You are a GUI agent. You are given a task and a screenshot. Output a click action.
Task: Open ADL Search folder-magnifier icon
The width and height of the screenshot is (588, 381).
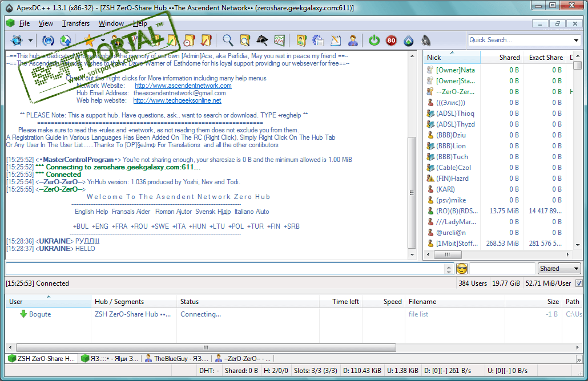pos(245,40)
